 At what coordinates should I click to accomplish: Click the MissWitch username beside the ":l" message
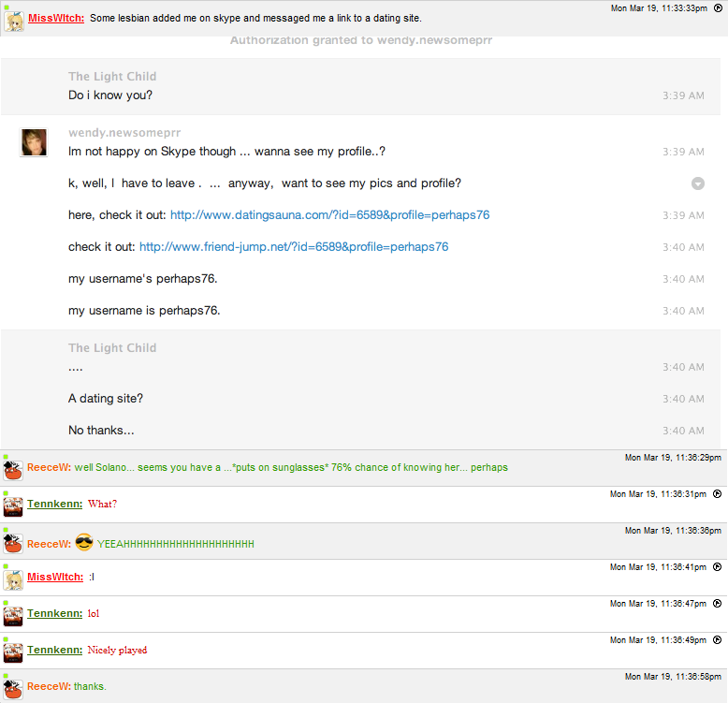click(x=56, y=577)
